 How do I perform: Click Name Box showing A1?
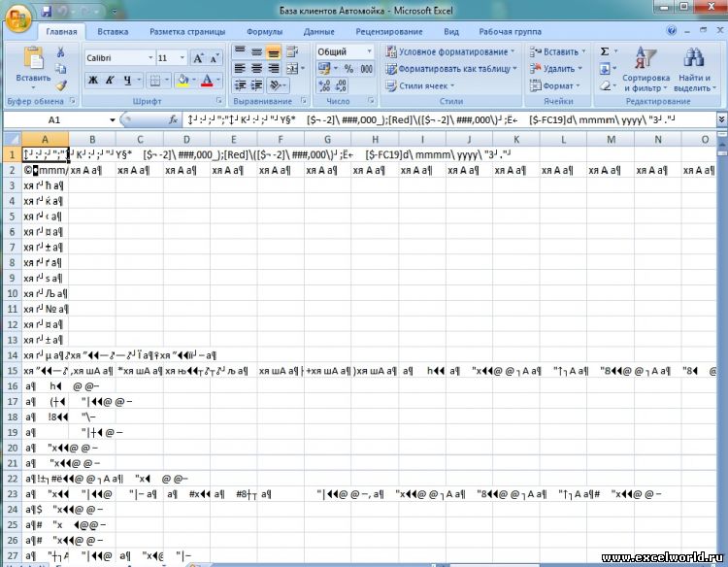[54, 119]
